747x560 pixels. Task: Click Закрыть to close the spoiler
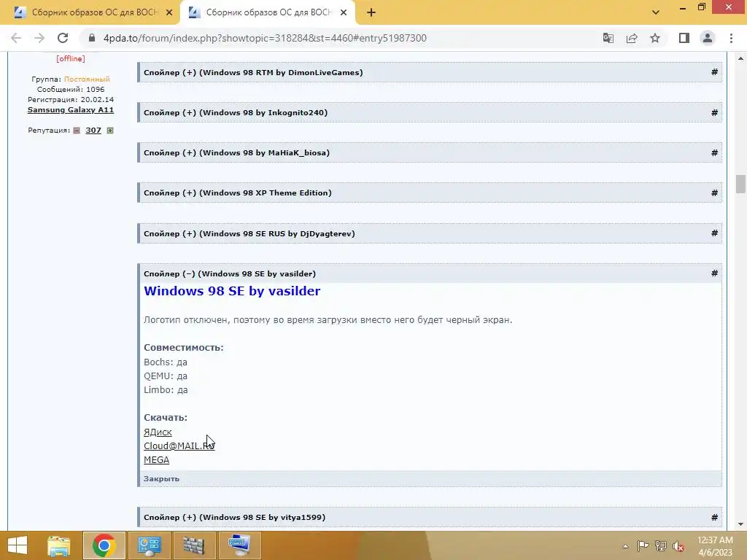(x=161, y=478)
